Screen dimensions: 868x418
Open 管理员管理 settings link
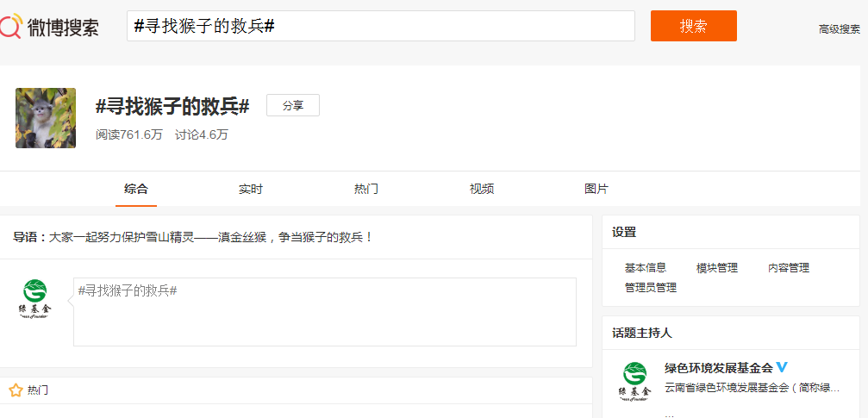(x=651, y=288)
